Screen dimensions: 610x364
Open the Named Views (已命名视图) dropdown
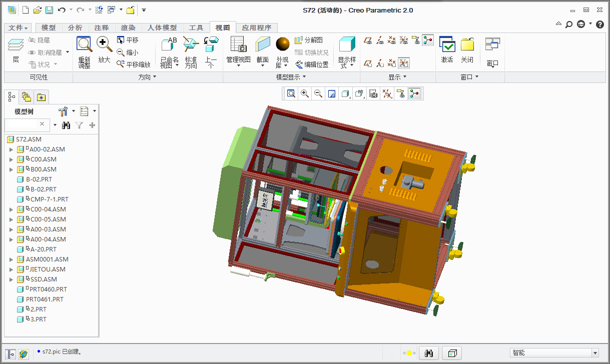(169, 52)
